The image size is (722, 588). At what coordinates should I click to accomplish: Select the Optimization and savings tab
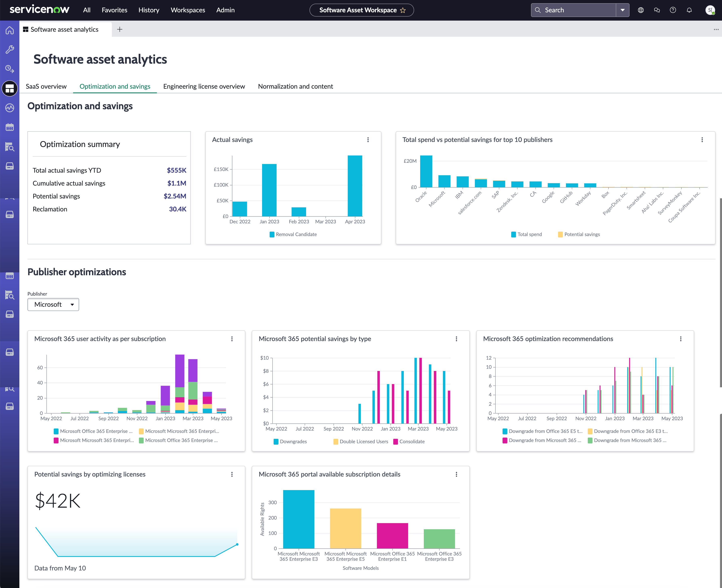tap(115, 86)
